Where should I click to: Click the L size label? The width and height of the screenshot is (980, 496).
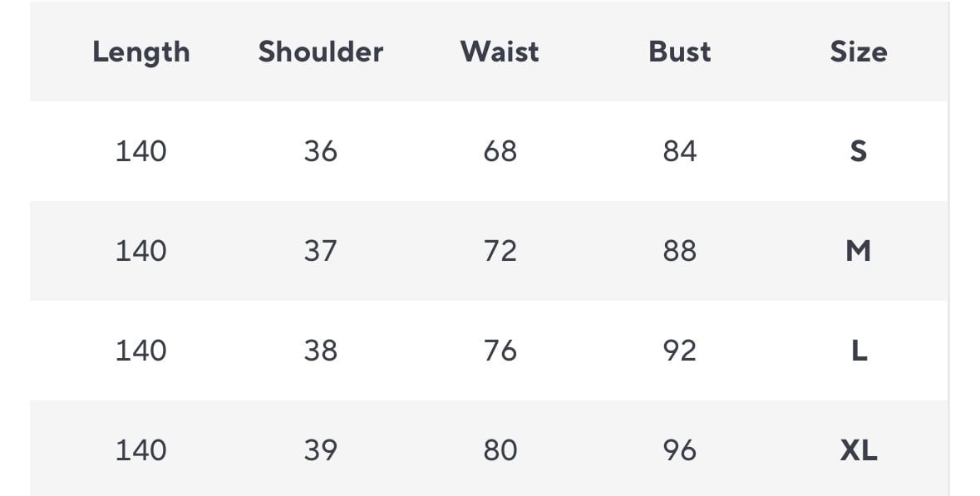[859, 351]
